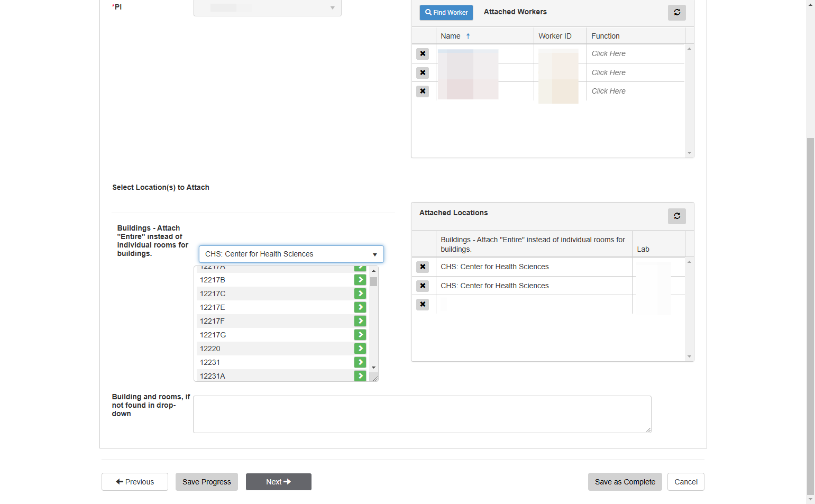Go back with the Previous button
The image size is (815, 504).
click(135, 482)
